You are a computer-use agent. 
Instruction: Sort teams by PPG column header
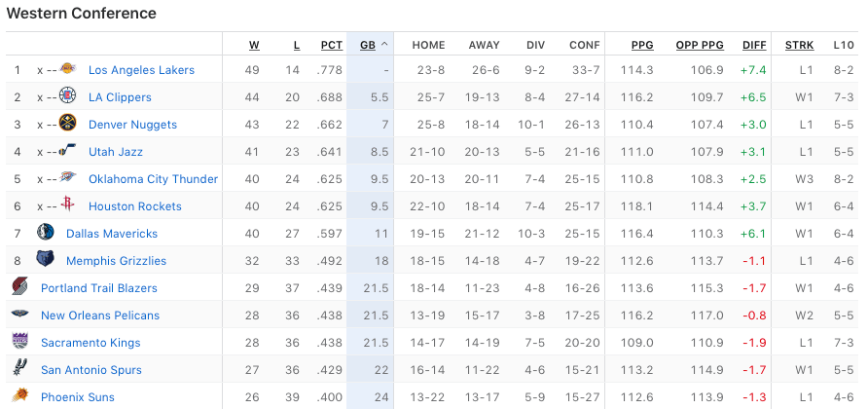(642, 45)
